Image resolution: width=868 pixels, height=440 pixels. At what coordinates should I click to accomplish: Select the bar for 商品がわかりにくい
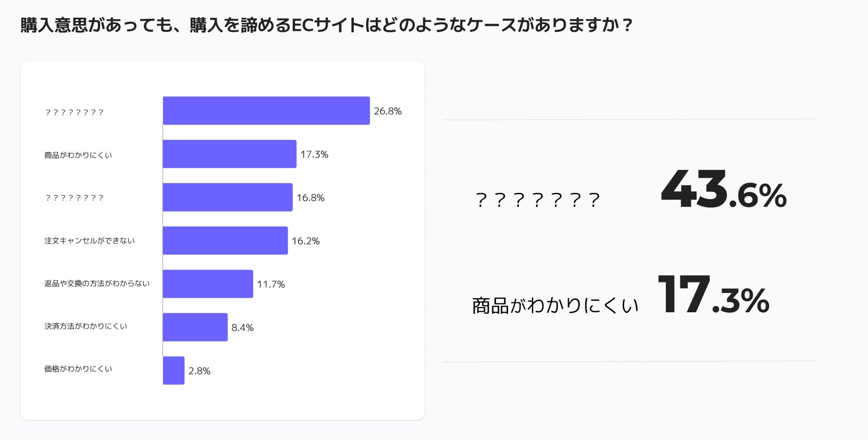click(x=229, y=154)
